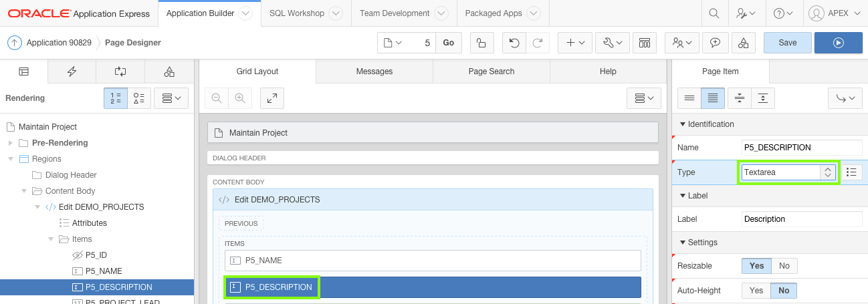This screenshot has width=868, height=304.
Task: Click the Run Page play button
Action: coord(838,43)
